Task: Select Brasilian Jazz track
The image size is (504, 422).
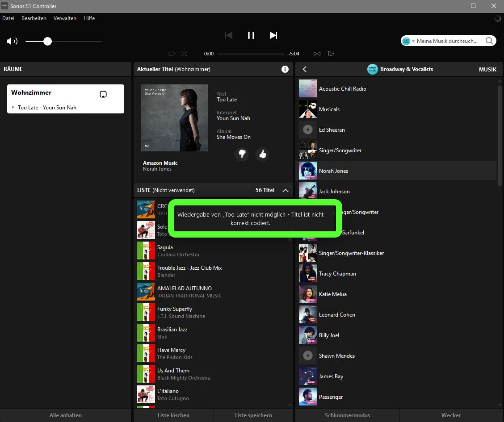Action: point(212,333)
